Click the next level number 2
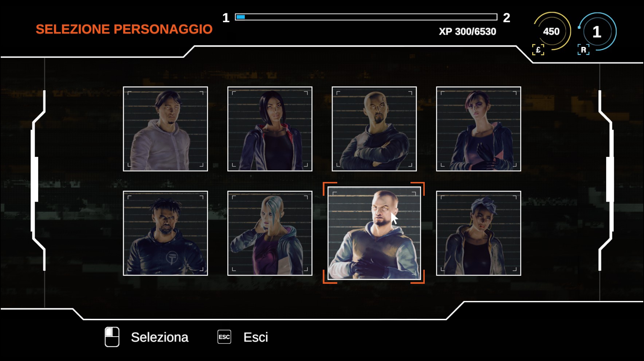This screenshot has height=361, width=644. coord(506,17)
